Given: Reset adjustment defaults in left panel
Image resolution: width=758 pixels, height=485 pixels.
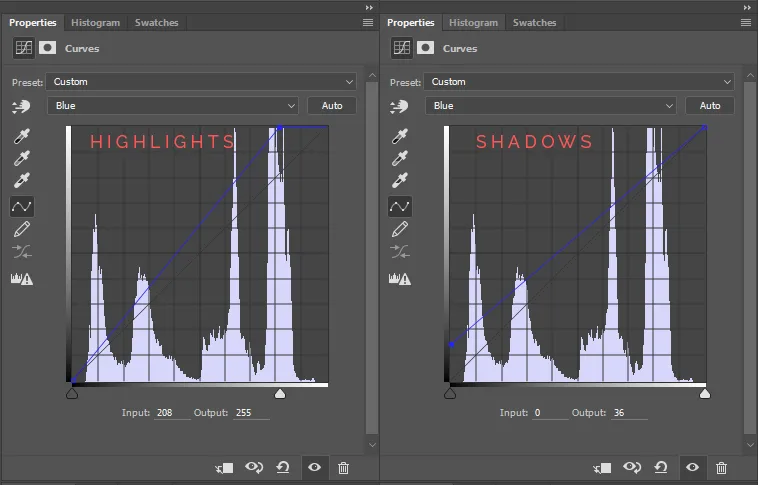Looking at the screenshot, I should [x=283, y=467].
